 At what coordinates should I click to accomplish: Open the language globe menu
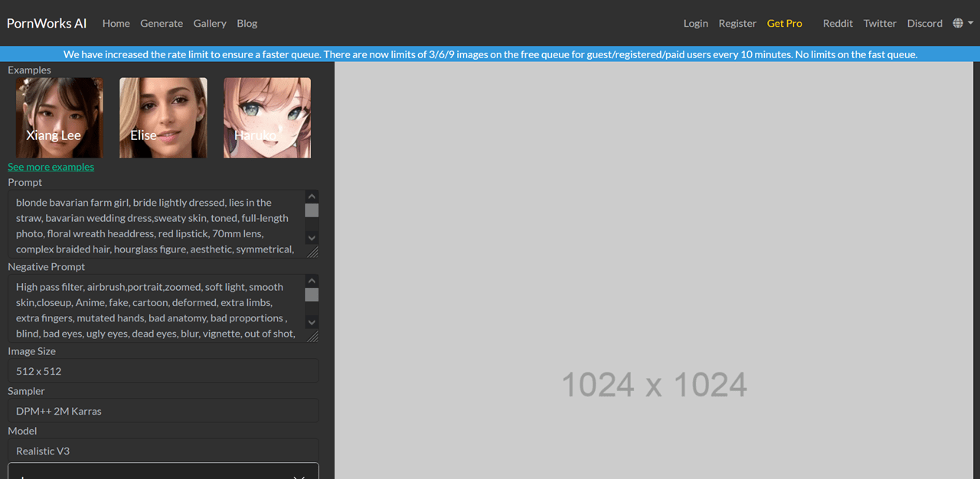962,23
